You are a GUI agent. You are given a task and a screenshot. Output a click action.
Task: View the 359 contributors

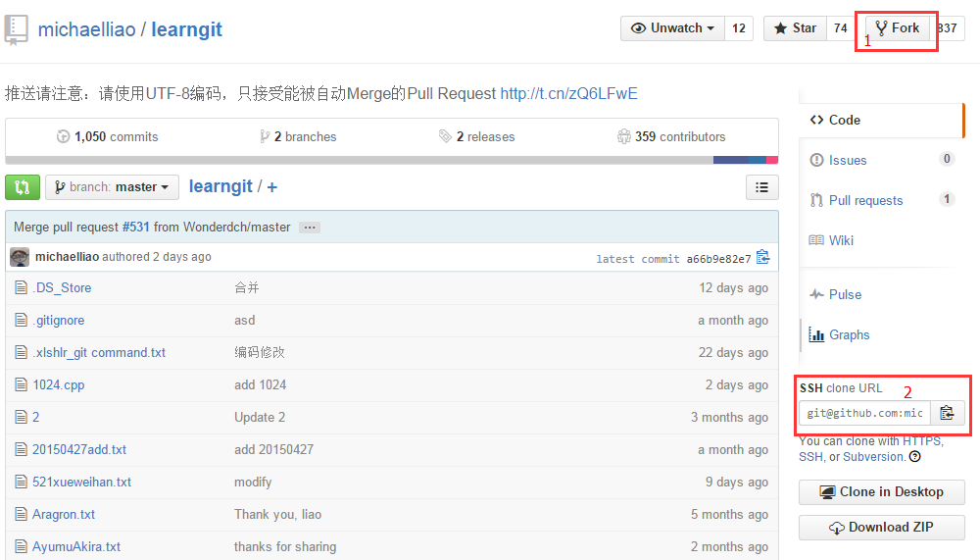[671, 136]
